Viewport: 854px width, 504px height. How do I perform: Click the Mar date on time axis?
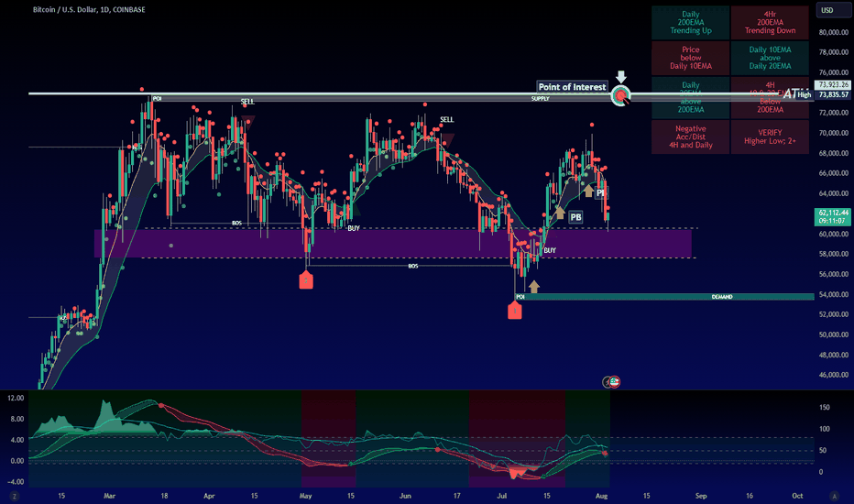[109, 496]
